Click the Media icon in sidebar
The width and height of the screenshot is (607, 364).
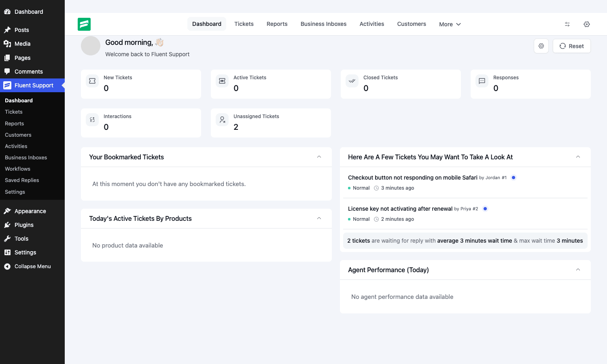pos(7,44)
